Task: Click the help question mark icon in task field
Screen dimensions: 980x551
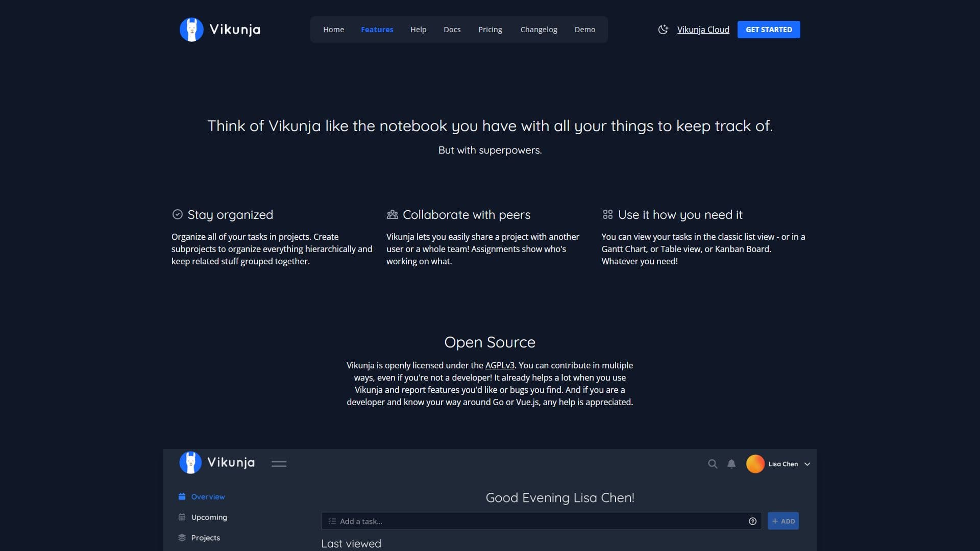Action: 752,521
